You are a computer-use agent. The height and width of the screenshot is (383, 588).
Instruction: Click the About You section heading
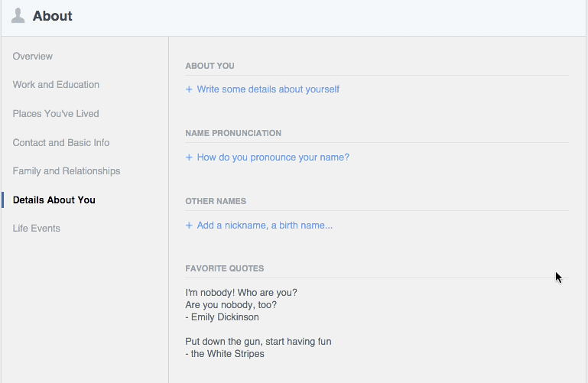(x=210, y=66)
